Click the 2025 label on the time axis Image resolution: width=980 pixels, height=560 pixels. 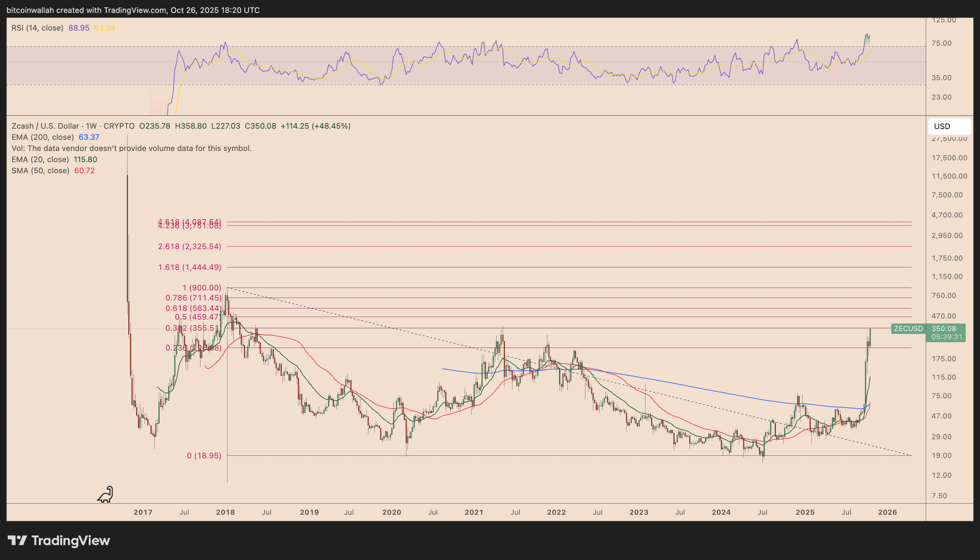pos(805,512)
